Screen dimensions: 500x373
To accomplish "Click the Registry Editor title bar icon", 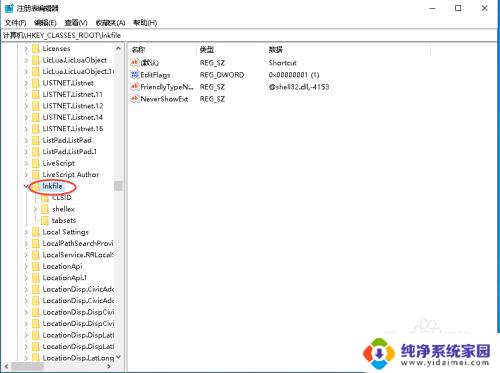I will click(x=9, y=8).
